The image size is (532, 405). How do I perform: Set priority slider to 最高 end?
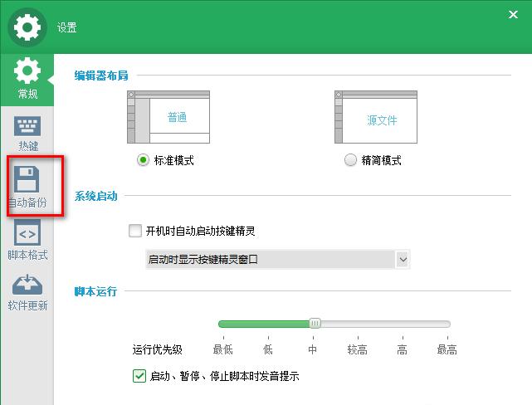tap(447, 324)
